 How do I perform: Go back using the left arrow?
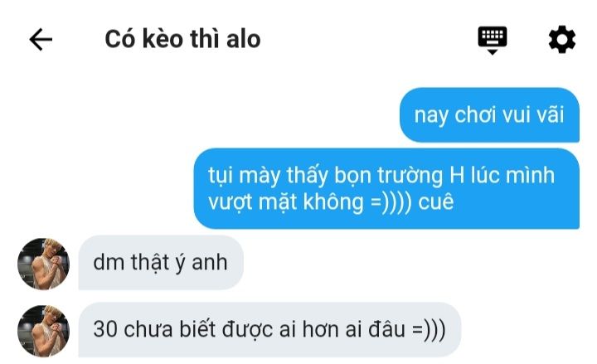[41, 39]
